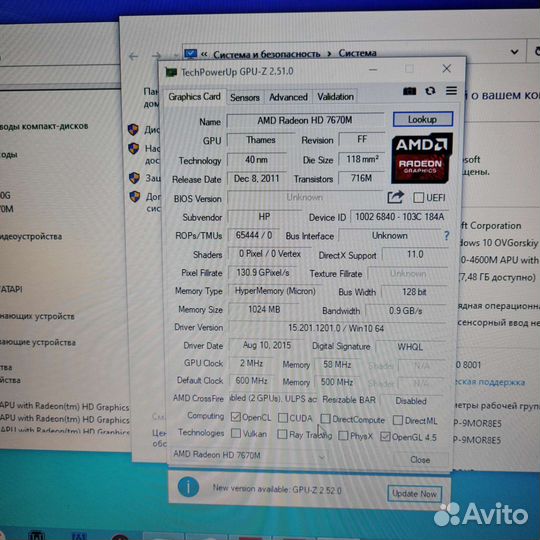The width and height of the screenshot is (540, 540).
Task: Click the 'Thames' GPU field
Action: pyautogui.click(x=260, y=140)
